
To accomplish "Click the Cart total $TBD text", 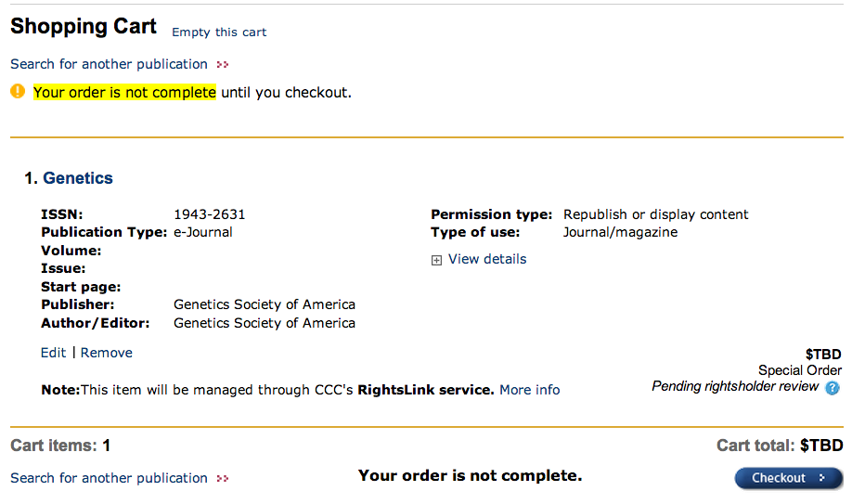I will coord(780,446).
